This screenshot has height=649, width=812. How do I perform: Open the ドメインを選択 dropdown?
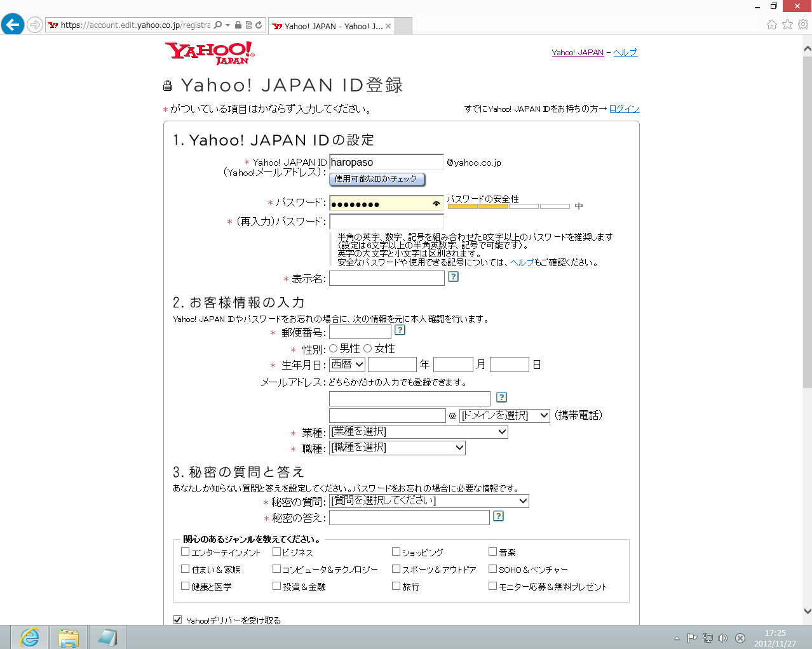[x=504, y=415]
